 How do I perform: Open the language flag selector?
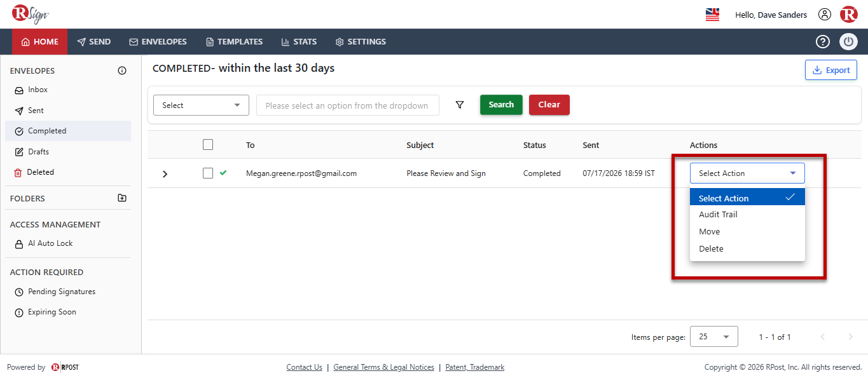pyautogui.click(x=712, y=15)
